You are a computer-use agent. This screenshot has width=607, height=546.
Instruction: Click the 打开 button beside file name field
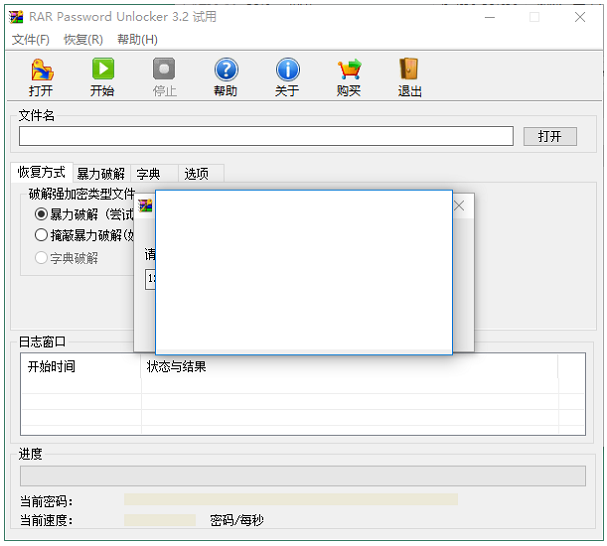(550, 136)
